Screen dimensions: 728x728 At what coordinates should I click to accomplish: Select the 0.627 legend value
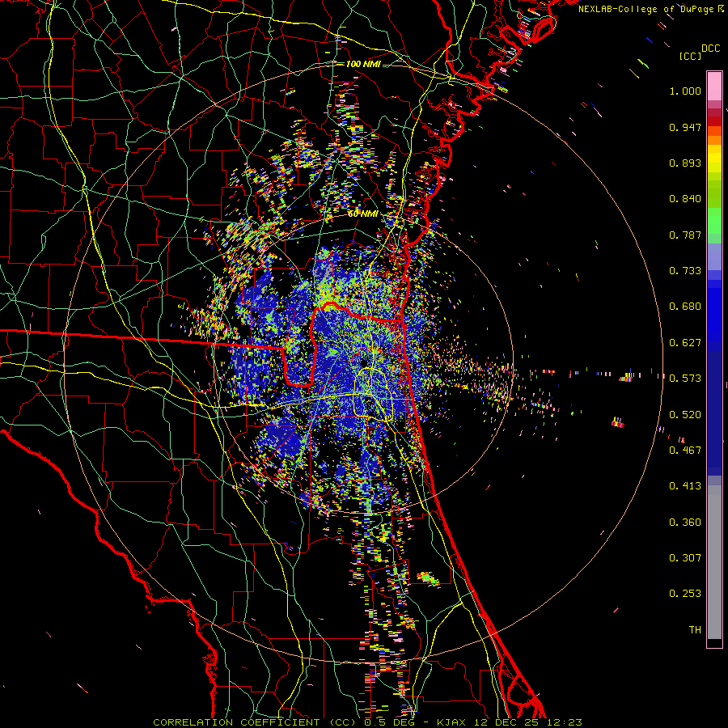coord(685,343)
